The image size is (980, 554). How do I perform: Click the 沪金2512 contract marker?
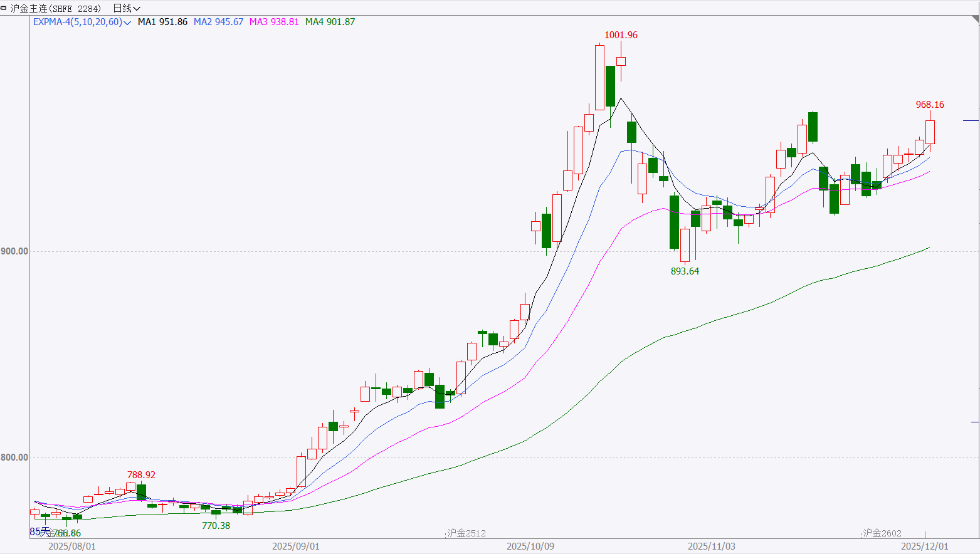[x=466, y=533]
